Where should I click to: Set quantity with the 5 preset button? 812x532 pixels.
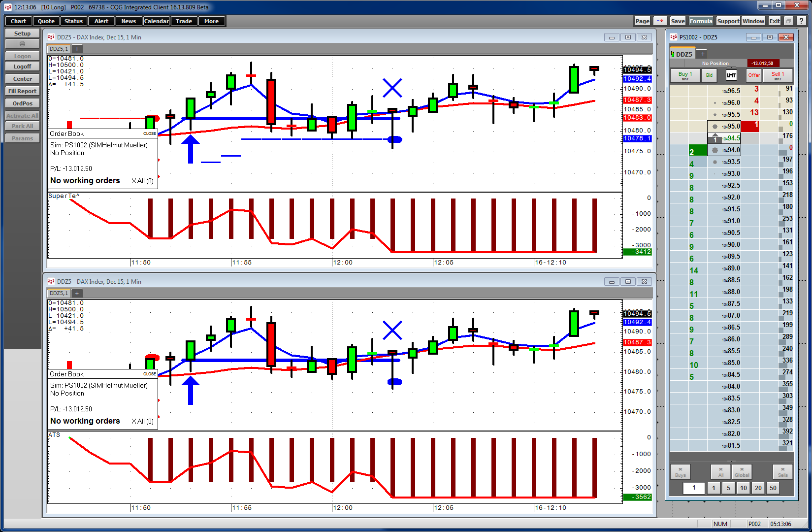coord(728,488)
